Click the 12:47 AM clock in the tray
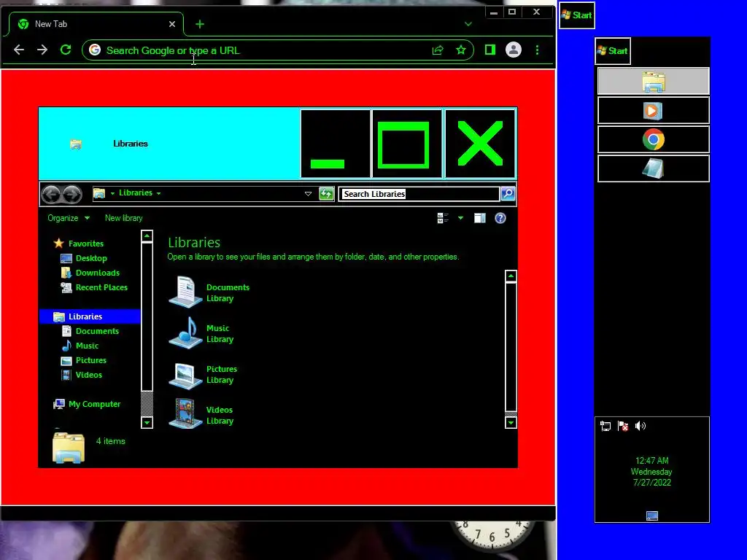The width and height of the screenshot is (747, 560). [651, 461]
